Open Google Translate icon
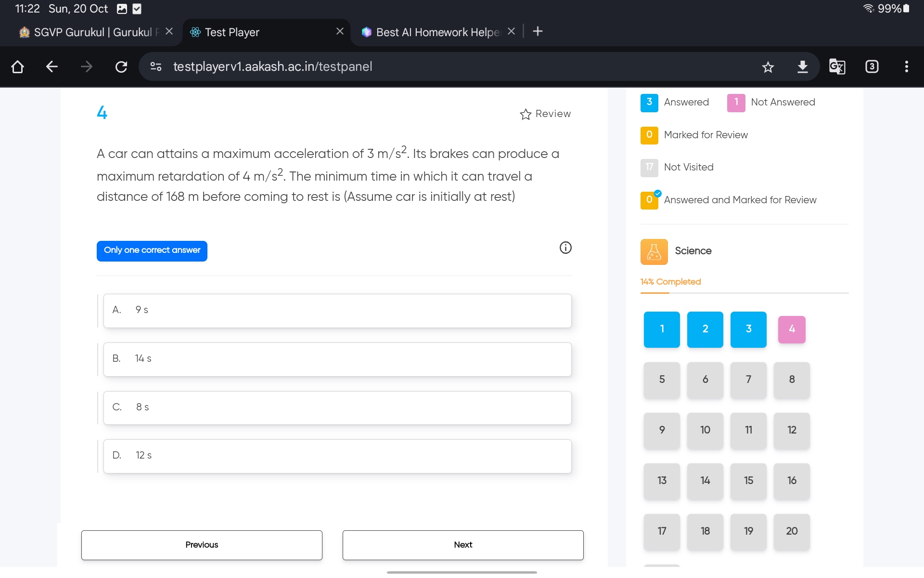 pos(837,66)
